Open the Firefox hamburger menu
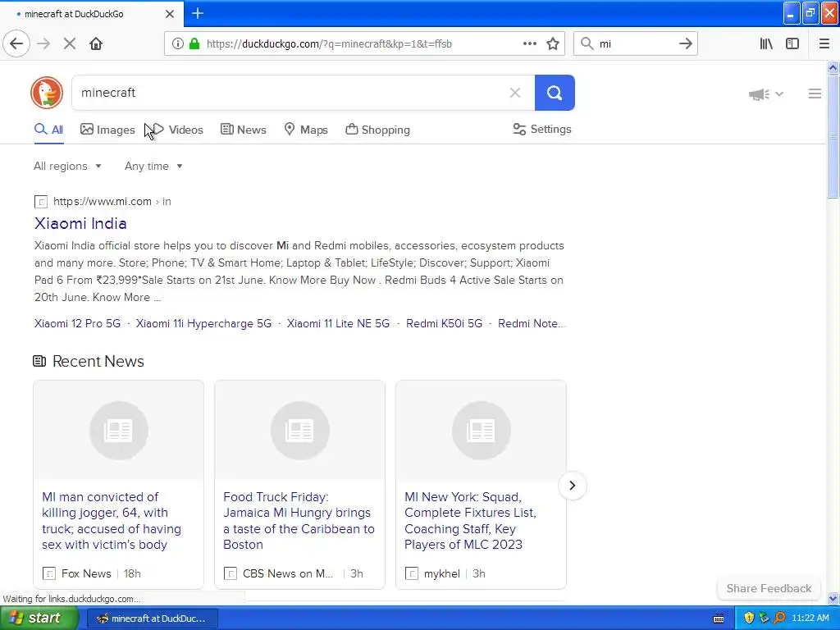The height and width of the screenshot is (630, 840). click(824, 44)
